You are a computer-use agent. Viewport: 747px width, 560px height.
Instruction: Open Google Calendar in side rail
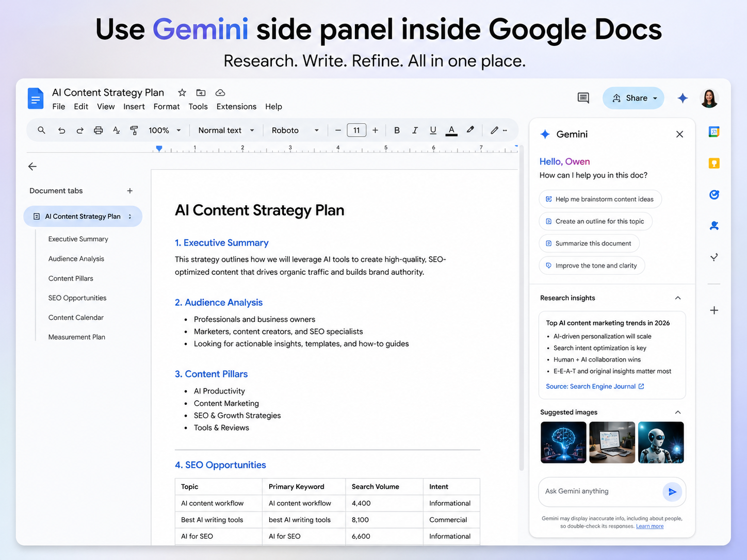(714, 132)
